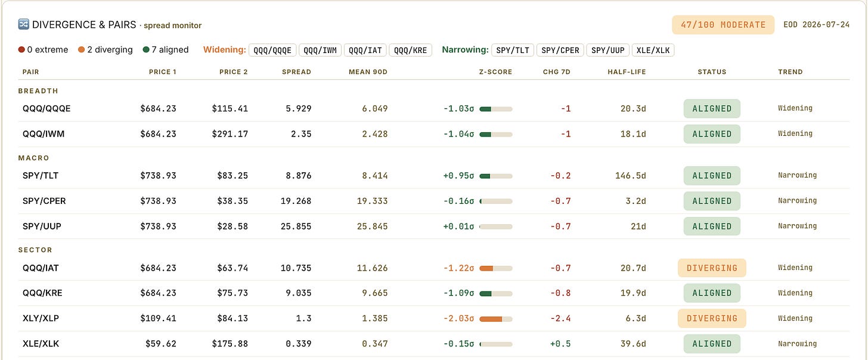Open the QQQ/QQQE pair row
Screen dimensions: 868x360
coord(434,108)
